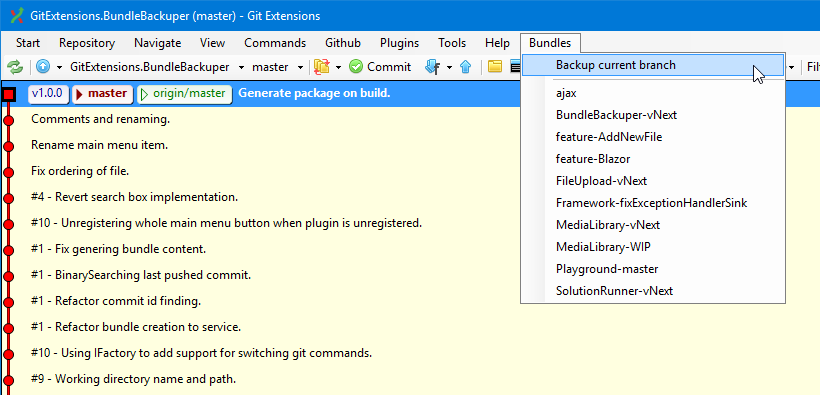Click the Pull down-arrow icon
Viewport: 820px width, 395px height.
pos(432,67)
